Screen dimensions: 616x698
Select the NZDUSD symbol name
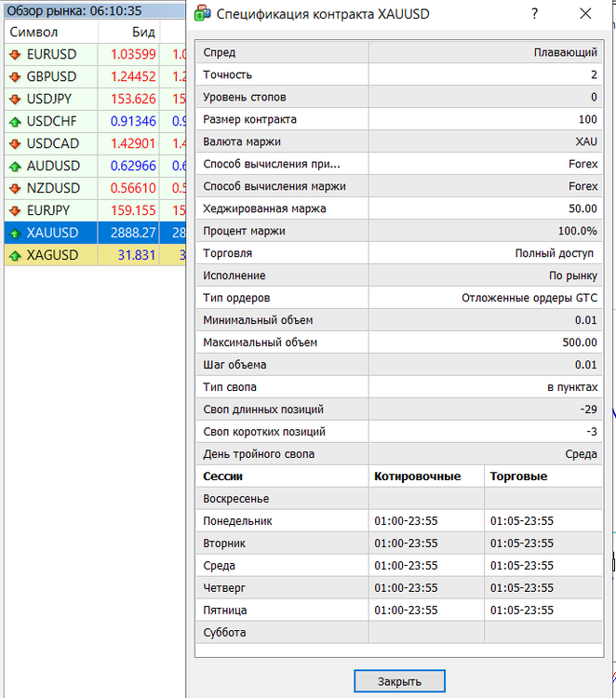(53, 188)
